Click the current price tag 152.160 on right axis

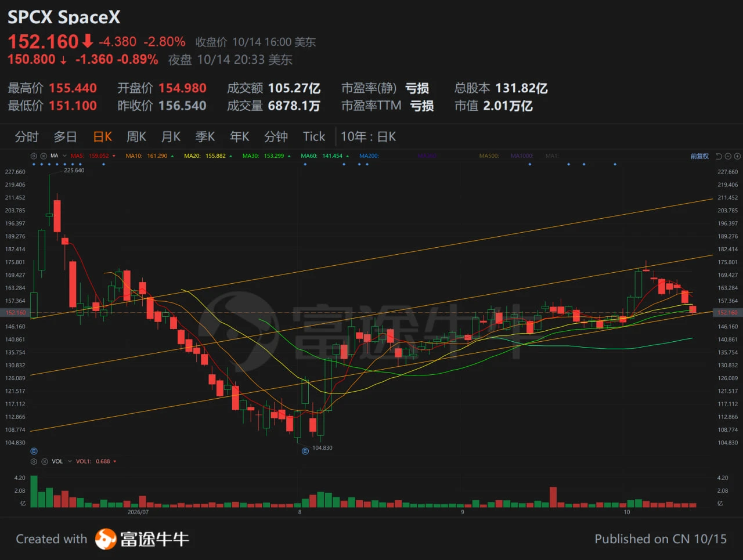tap(727, 313)
